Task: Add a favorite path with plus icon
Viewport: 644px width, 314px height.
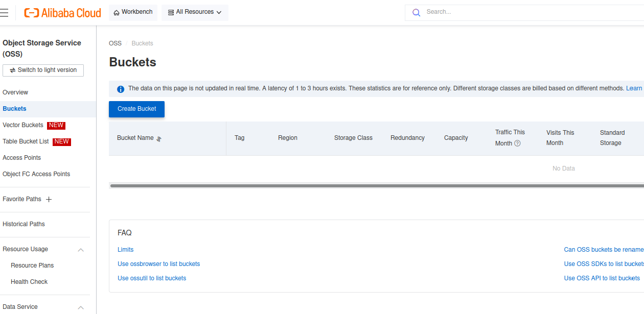Action: click(x=49, y=200)
